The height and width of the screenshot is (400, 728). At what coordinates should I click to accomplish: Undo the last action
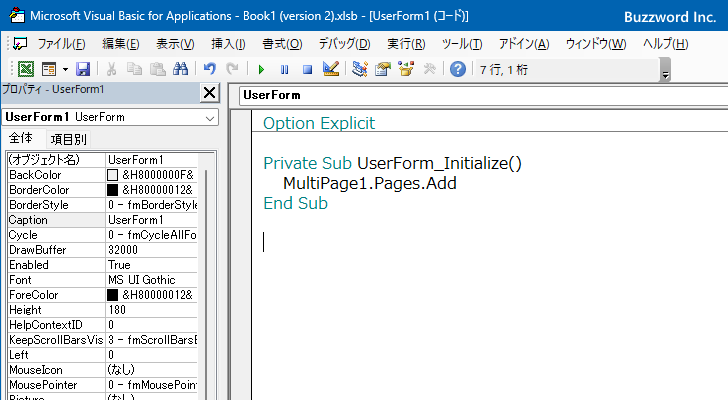(210, 69)
